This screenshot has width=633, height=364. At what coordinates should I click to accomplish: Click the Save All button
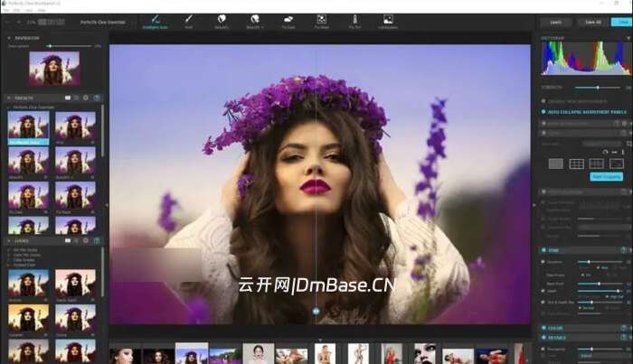[593, 23]
